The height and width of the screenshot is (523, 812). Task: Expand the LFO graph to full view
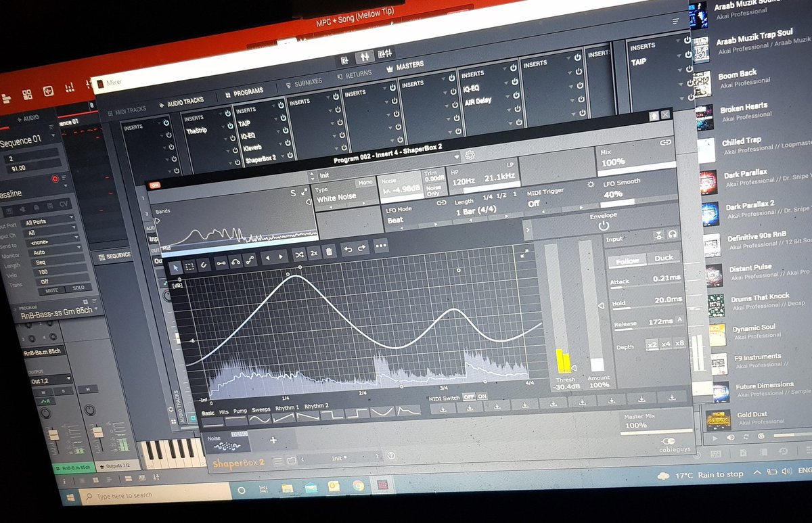(524, 253)
